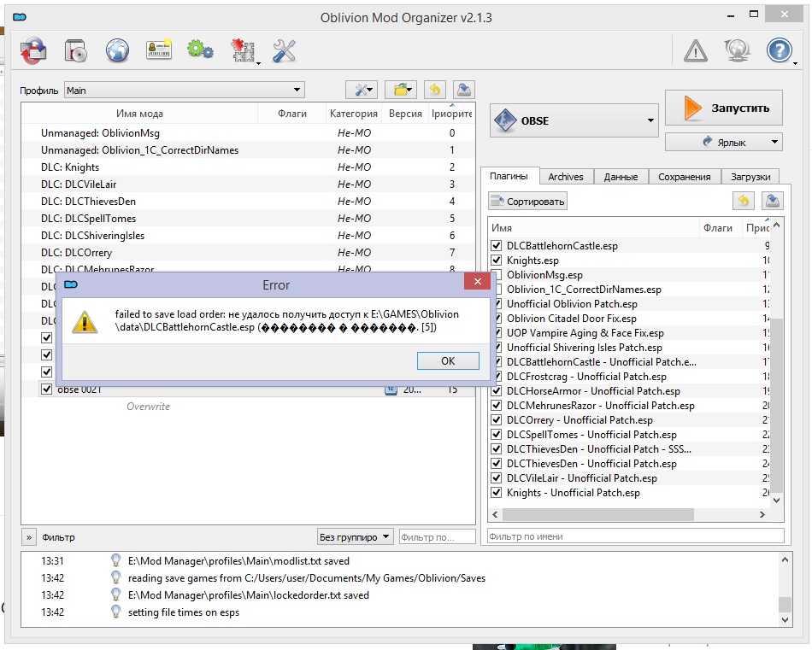Close the Error dialog with X
Image resolution: width=812 pixels, height=650 pixels.
click(478, 282)
